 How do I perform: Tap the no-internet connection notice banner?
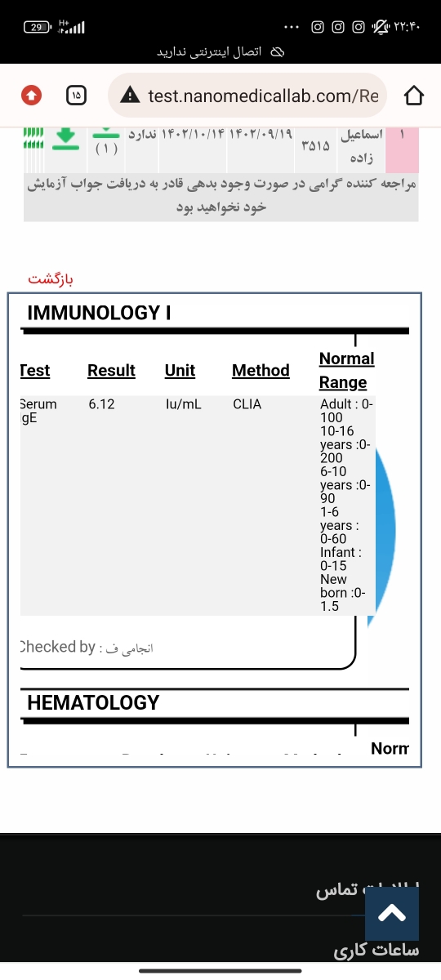click(220, 51)
